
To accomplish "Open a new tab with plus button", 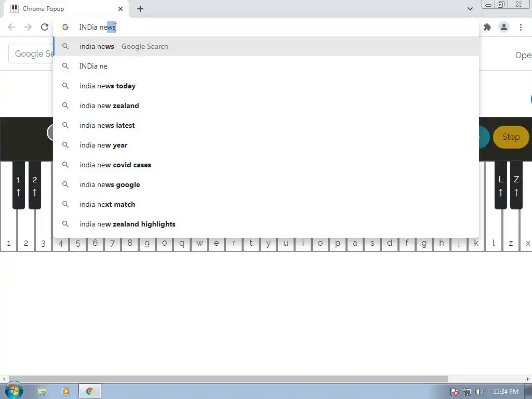I will (x=140, y=9).
